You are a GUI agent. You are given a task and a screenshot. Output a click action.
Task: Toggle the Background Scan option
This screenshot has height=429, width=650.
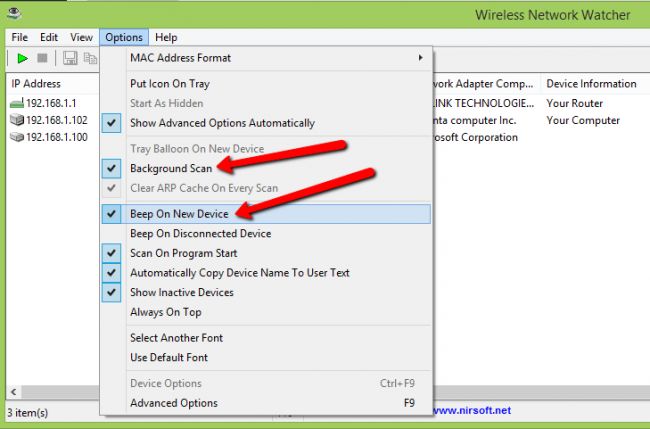coord(266,168)
